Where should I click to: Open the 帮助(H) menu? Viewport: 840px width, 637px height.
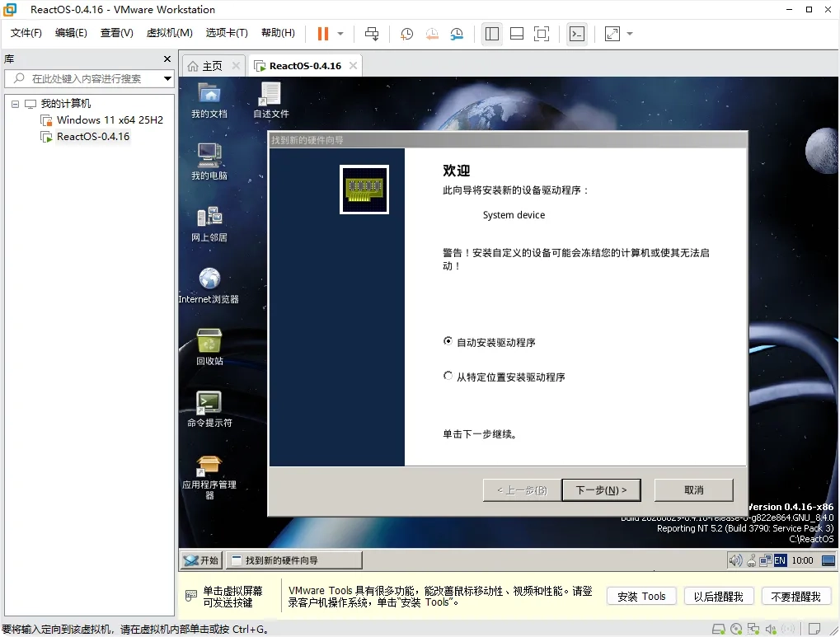click(x=278, y=33)
